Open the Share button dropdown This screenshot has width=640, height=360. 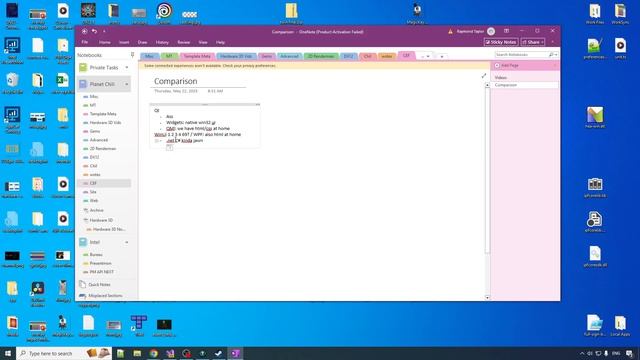(542, 42)
